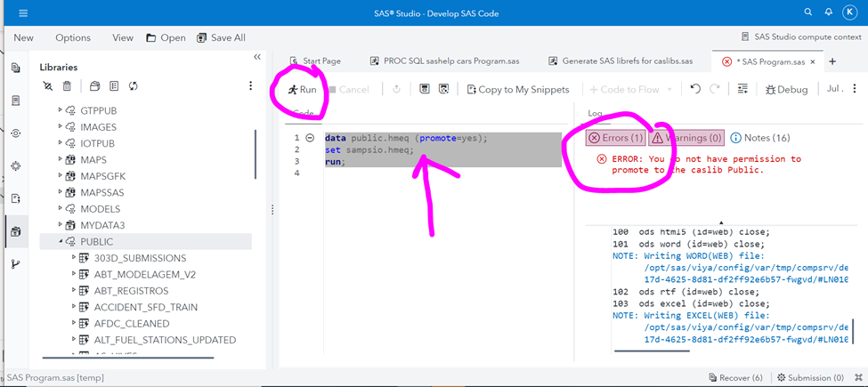
Task: Open the Git repositories sidebar icon
Action: point(15,263)
